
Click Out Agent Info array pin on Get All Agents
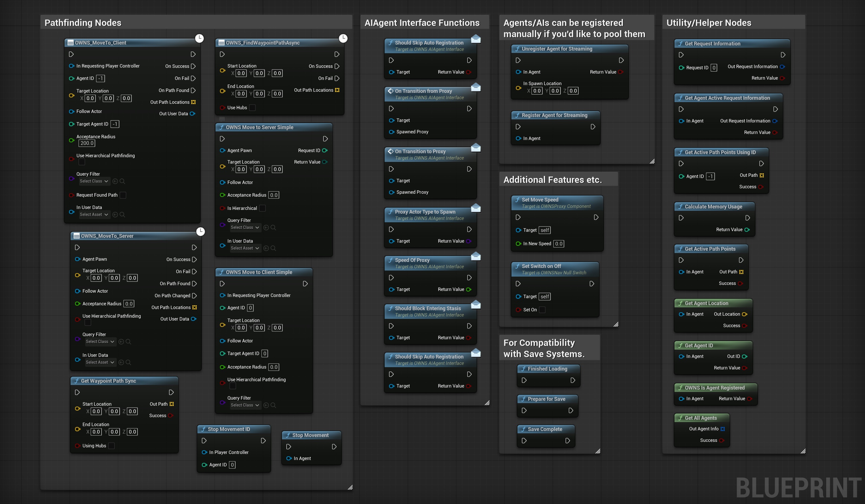pos(723,429)
